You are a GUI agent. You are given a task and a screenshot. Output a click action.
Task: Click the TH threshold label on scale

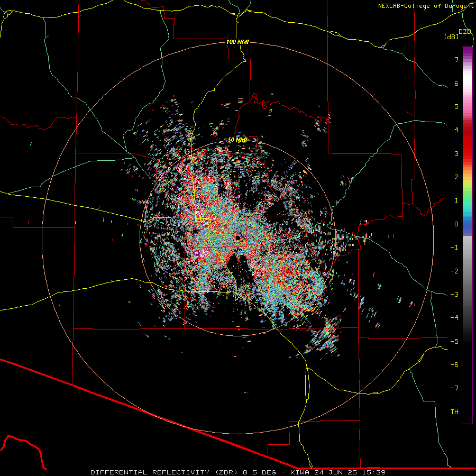(454, 411)
